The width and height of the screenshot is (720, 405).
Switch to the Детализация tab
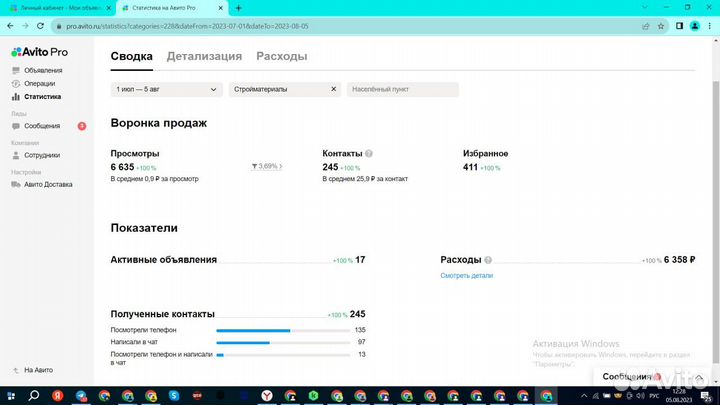204,56
